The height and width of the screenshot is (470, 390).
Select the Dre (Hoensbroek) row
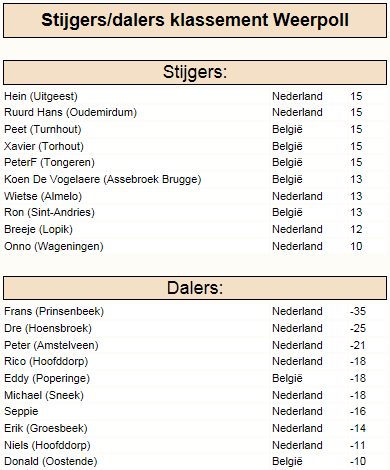click(195, 328)
